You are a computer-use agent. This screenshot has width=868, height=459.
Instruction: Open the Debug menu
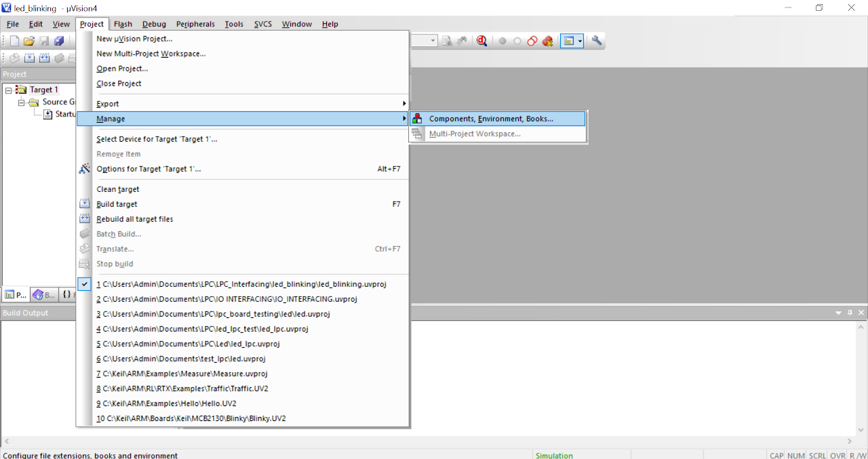click(154, 24)
